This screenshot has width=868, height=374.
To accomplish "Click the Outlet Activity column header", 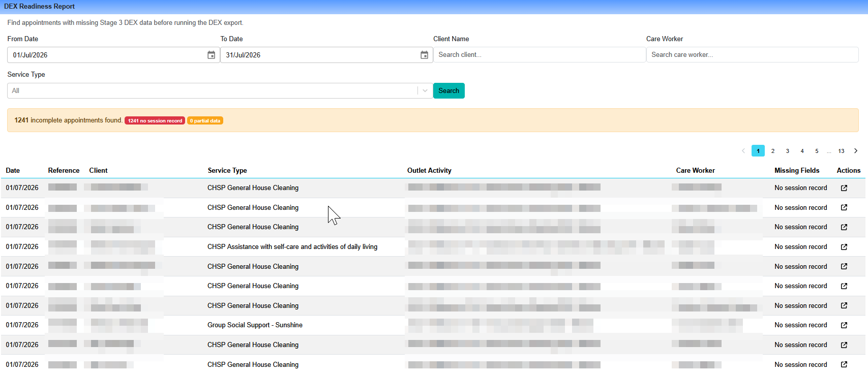I will (429, 171).
